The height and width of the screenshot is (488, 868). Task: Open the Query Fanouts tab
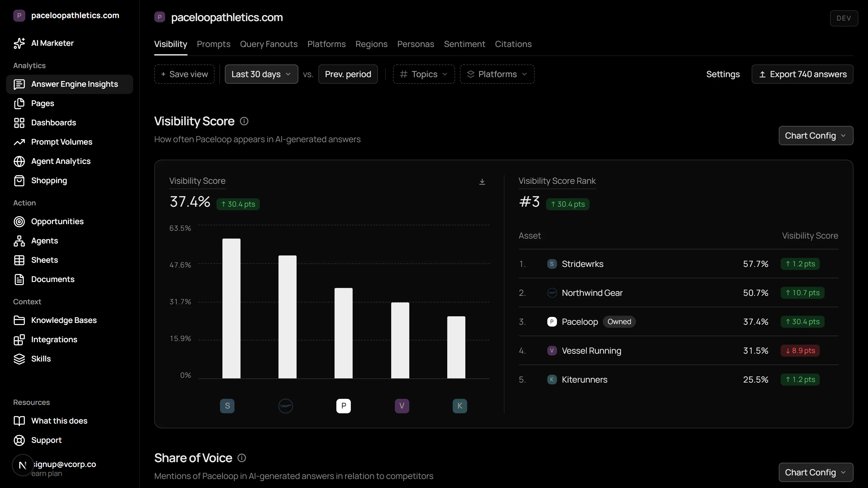point(269,44)
